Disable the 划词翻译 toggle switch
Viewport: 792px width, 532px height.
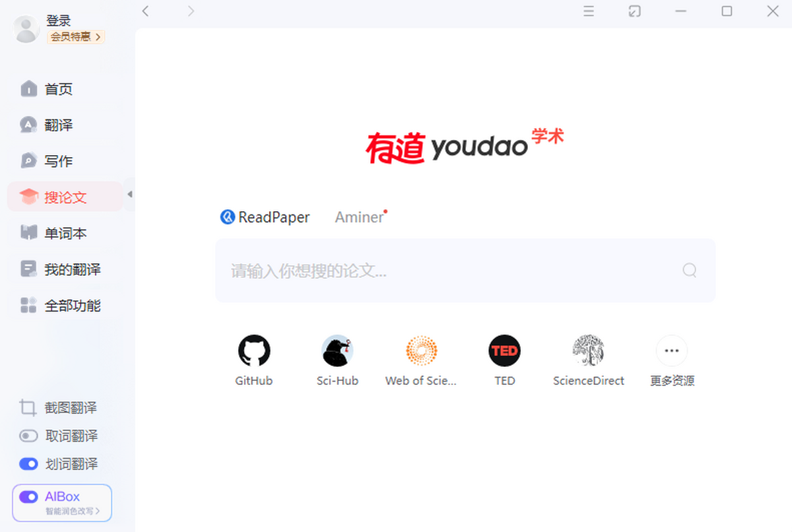click(28, 464)
